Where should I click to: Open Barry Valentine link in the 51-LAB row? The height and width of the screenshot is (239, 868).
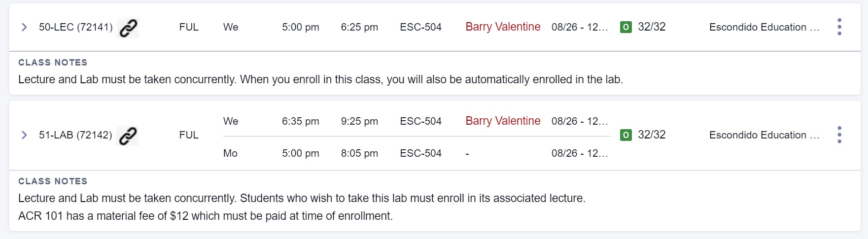click(503, 121)
